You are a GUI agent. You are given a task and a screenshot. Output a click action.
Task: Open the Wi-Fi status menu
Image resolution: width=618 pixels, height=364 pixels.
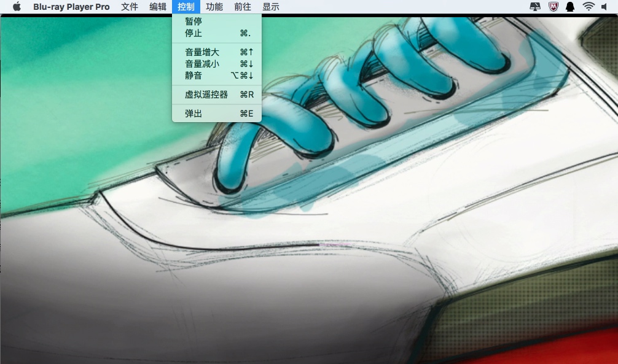[x=589, y=7]
